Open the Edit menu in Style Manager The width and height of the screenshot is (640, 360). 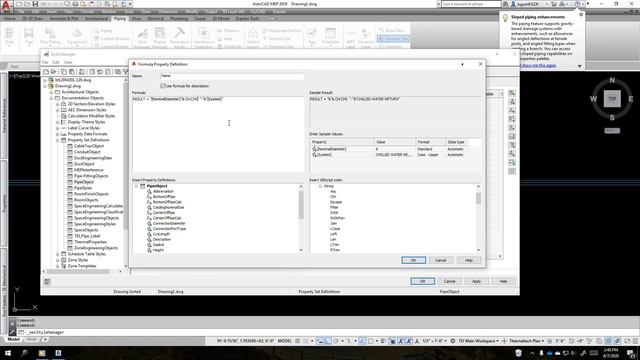(x=56, y=62)
